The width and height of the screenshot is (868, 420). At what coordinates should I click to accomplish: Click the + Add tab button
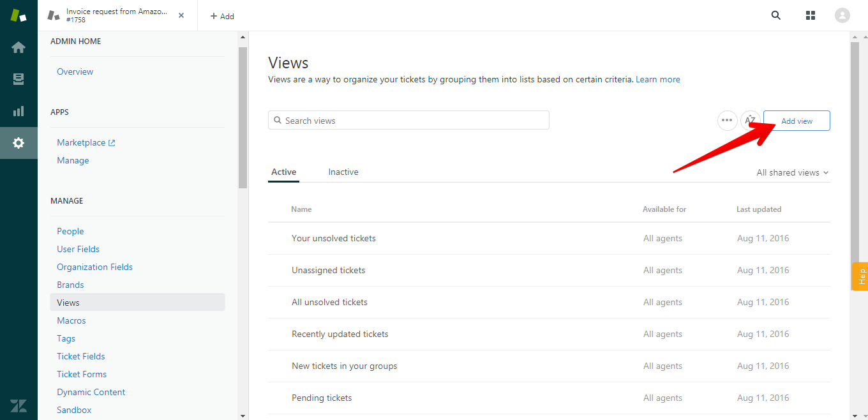click(222, 16)
